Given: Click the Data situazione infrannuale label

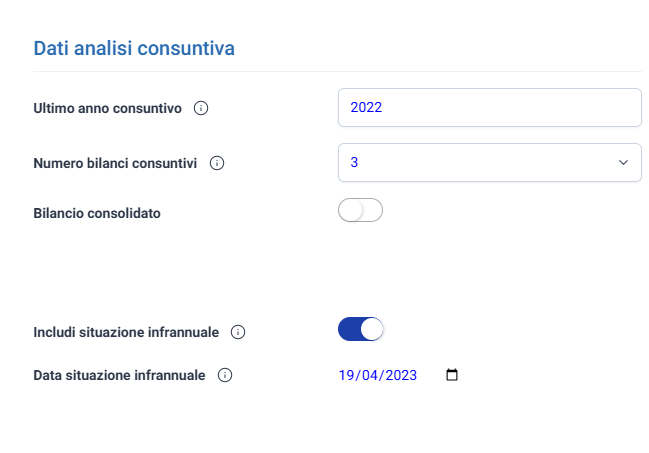Looking at the screenshot, I should (119, 375).
